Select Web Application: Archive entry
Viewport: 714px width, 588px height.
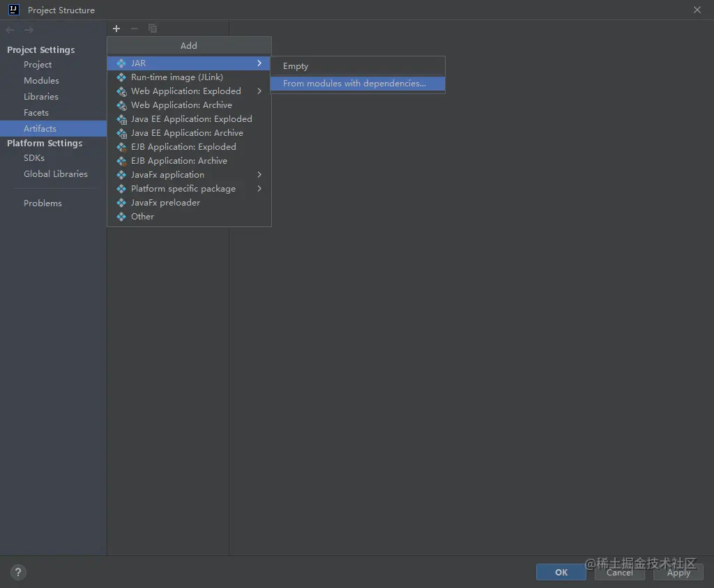pyautogui.click(x=189, y=105)
